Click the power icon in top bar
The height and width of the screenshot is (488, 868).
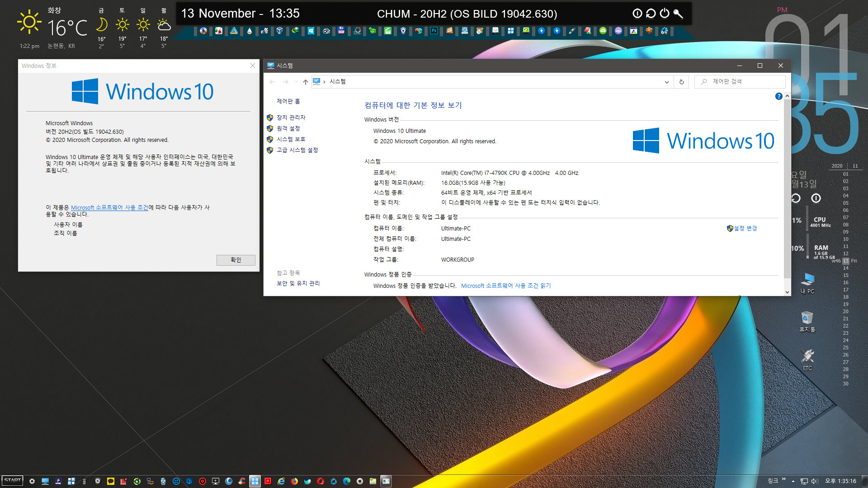(x=664, y=14)
